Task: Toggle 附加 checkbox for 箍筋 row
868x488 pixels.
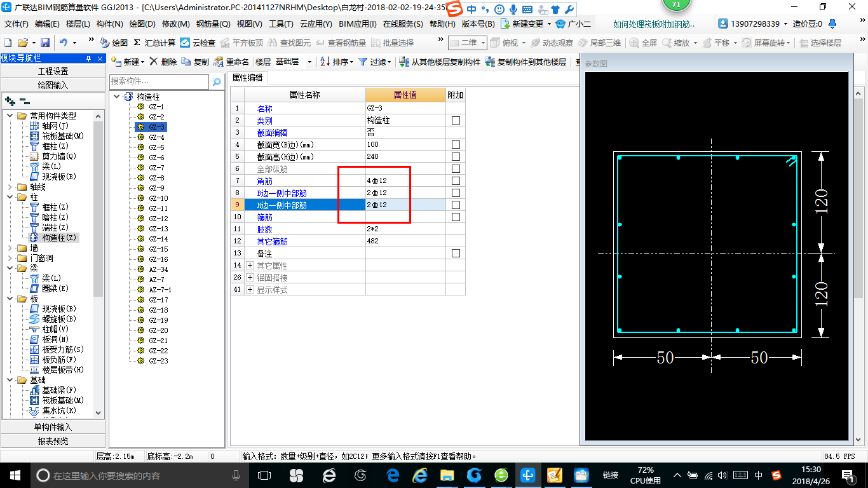Action: pyautogui.click(x=456, y=217)
